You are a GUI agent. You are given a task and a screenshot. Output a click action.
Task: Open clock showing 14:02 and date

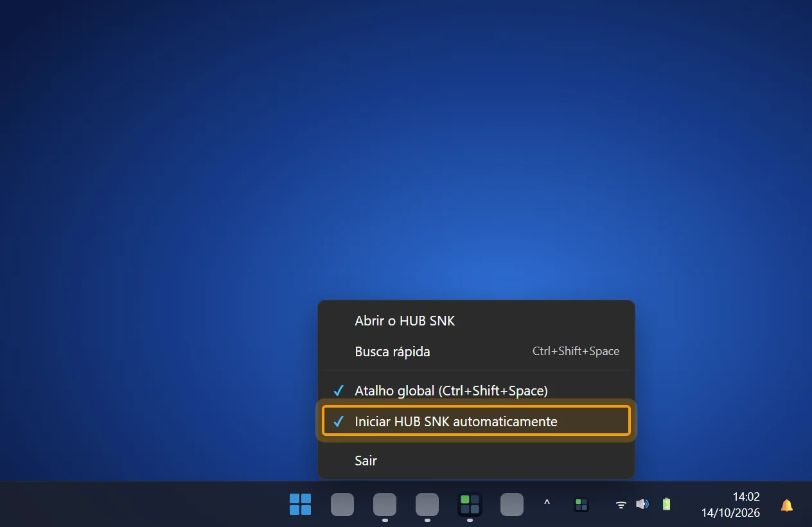730,505
